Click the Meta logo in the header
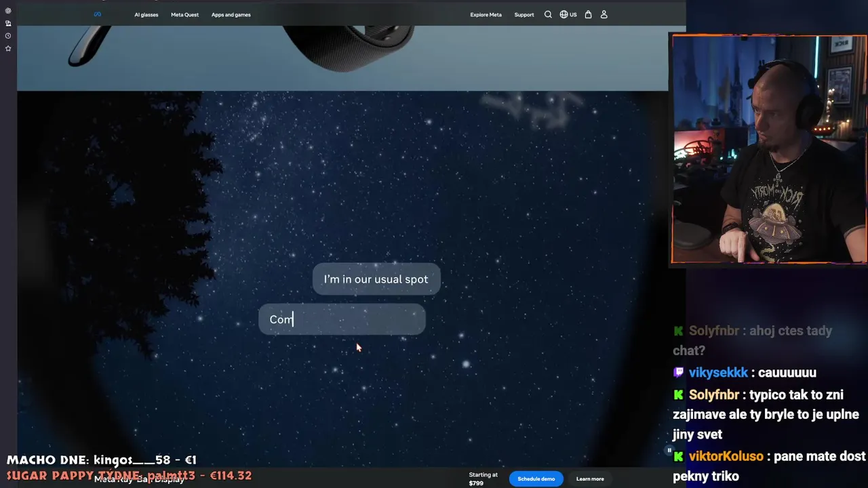 pos(98,14)
